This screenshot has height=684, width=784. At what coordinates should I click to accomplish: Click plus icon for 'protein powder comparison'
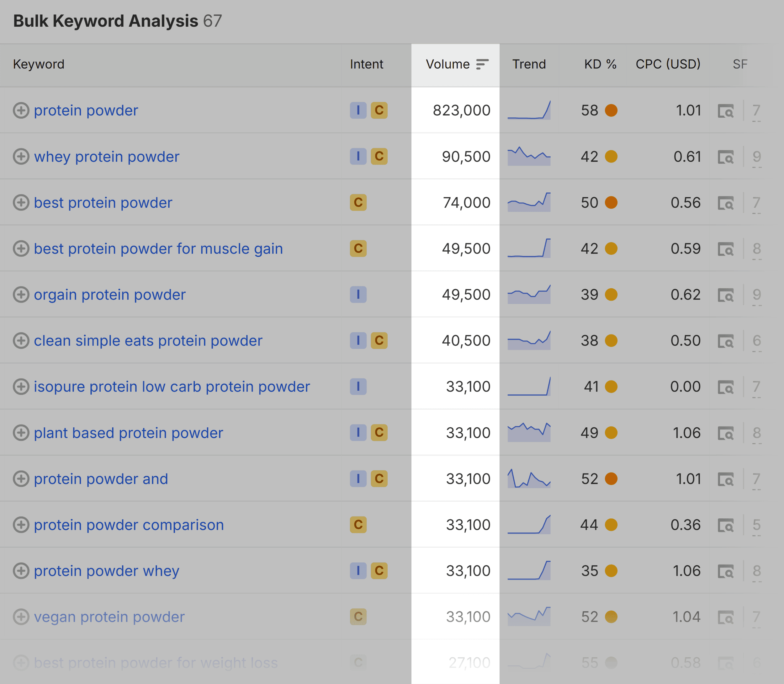coord(21,524)
